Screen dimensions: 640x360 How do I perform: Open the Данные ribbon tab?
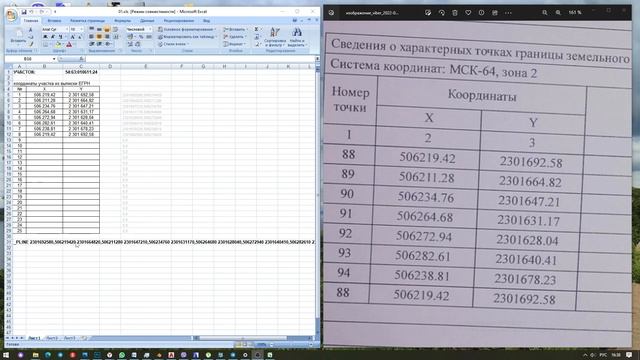point(147,20)
